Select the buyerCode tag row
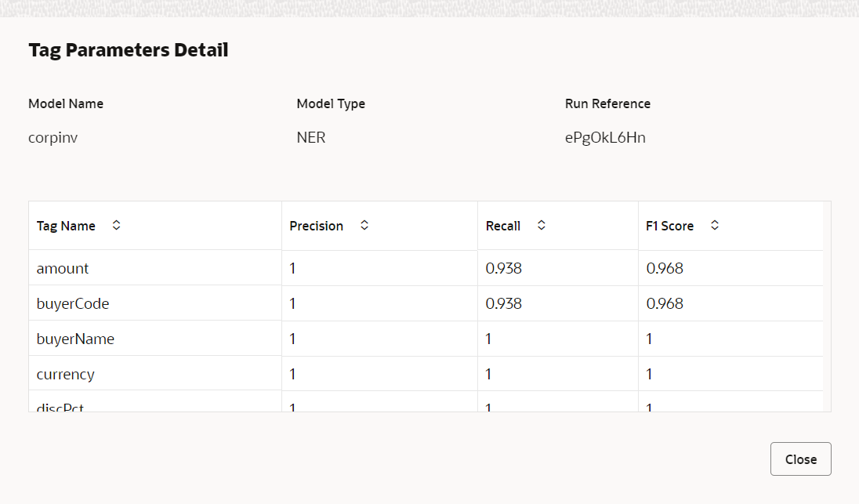Viewport: 859px width, 504px height. pos(426,303)
